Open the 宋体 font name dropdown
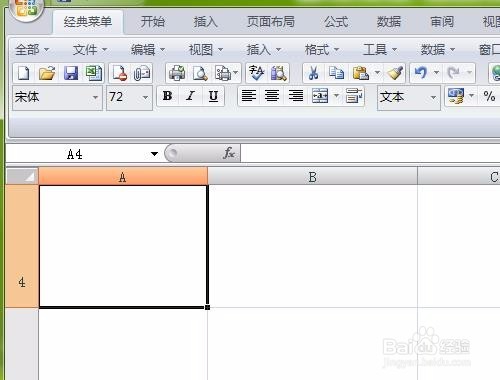Screen dimensions: 500x380 [x=95, y=97]
